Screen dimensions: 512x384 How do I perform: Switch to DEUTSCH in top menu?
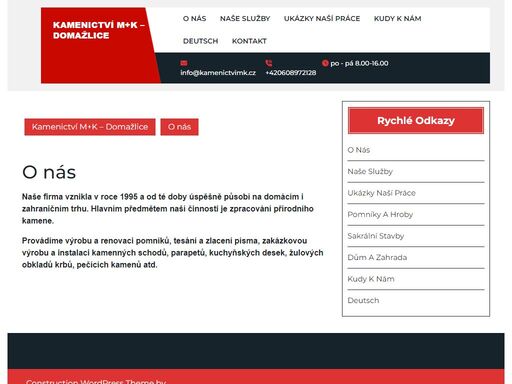coord(200,41)
